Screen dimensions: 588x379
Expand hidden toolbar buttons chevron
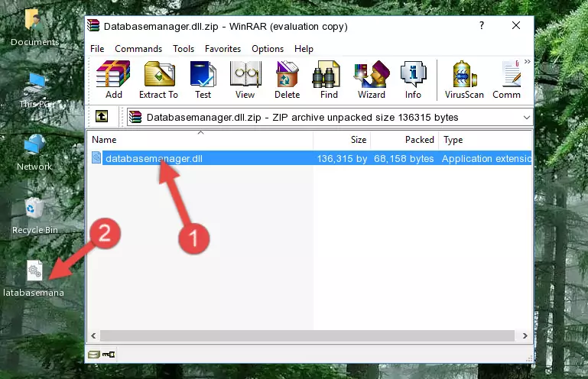tap(528, 61)
